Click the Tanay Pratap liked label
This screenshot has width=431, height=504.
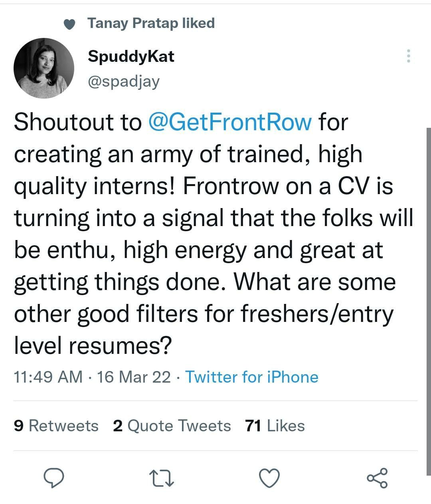pyautogui.click(x=151, y=23)
